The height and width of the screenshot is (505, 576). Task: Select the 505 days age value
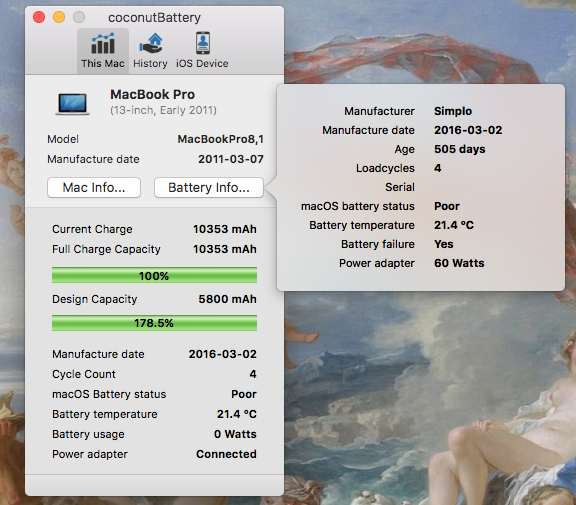pyautogui.click(x=460, y=149)
